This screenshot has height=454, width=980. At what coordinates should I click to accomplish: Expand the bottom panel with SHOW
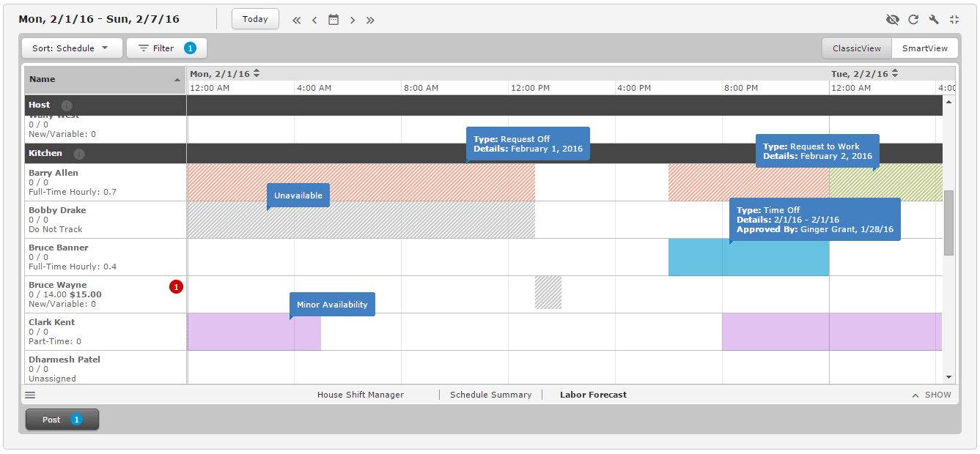click(x=932, y=395)
